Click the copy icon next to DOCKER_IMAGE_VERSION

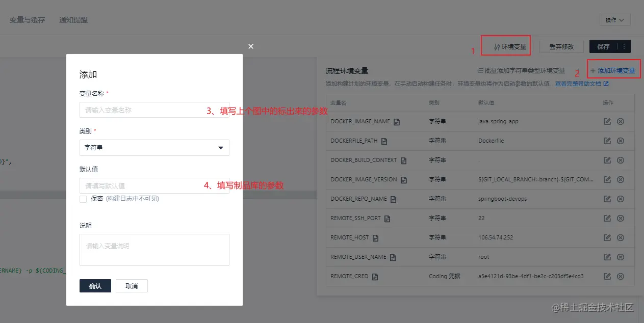click(404, 180)
